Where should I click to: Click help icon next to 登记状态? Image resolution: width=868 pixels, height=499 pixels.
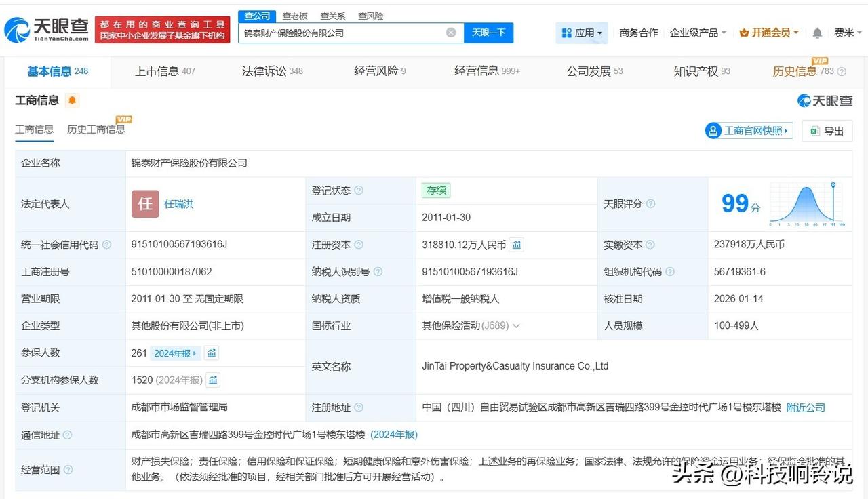coord(359,191)
